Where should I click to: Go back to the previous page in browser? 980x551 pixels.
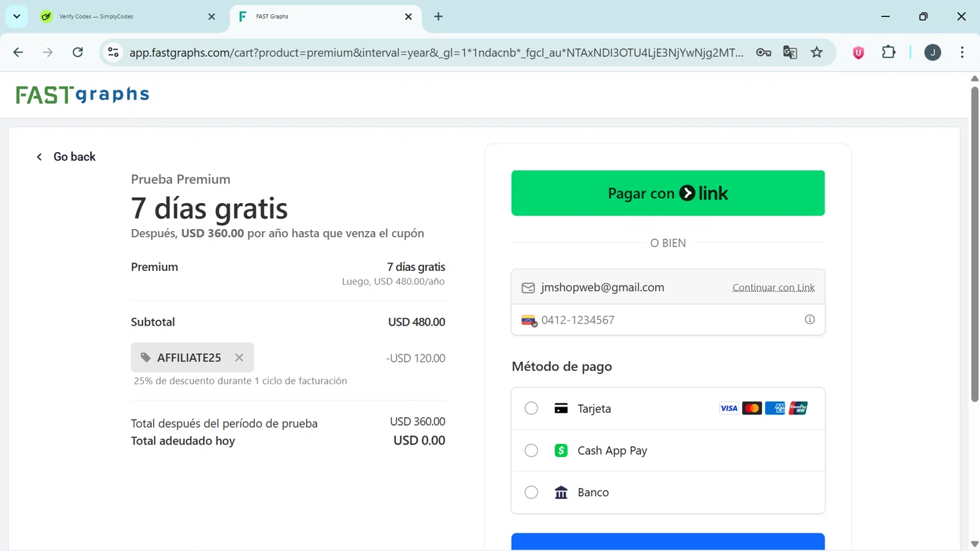tap(18, 52)
